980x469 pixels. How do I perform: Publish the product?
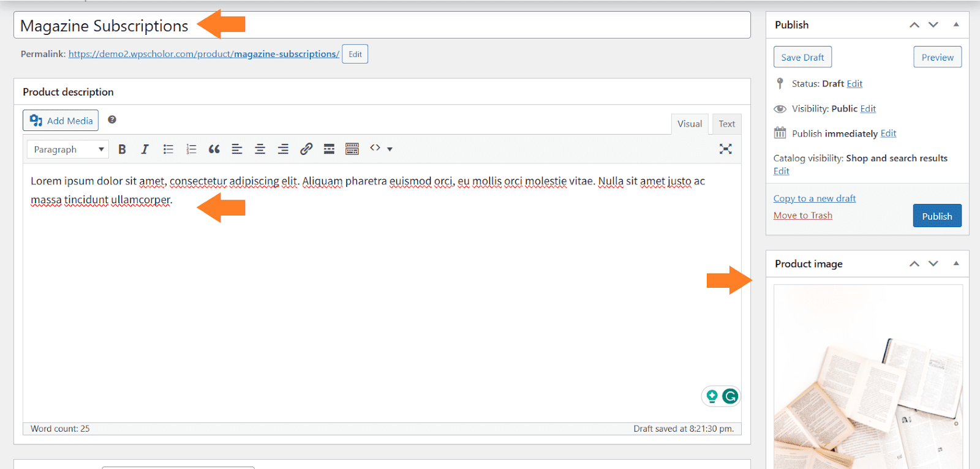937,216
